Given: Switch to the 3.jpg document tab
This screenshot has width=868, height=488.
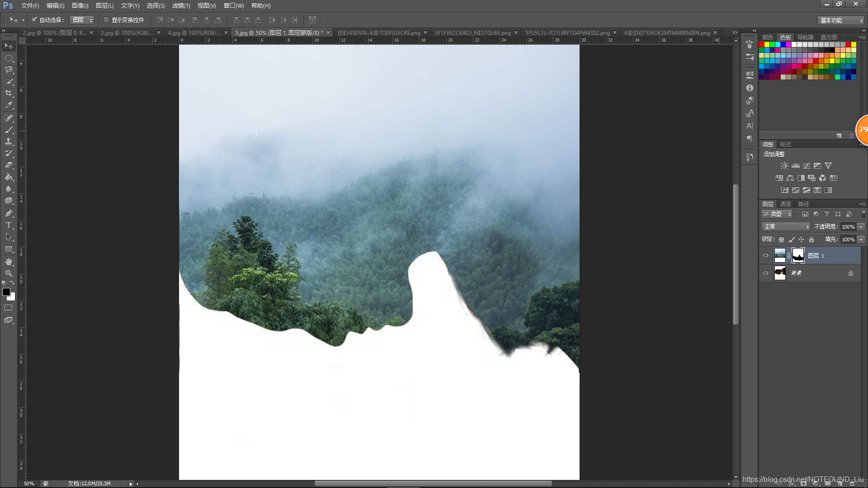Looking at the screenshot, I should [x=127, y=33].
